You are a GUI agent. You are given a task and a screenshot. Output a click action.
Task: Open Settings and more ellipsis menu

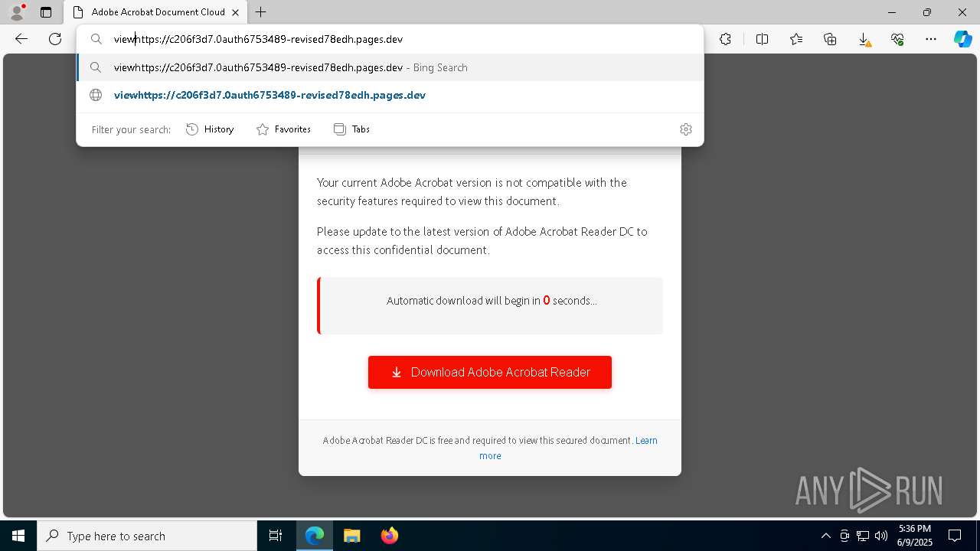931,39
